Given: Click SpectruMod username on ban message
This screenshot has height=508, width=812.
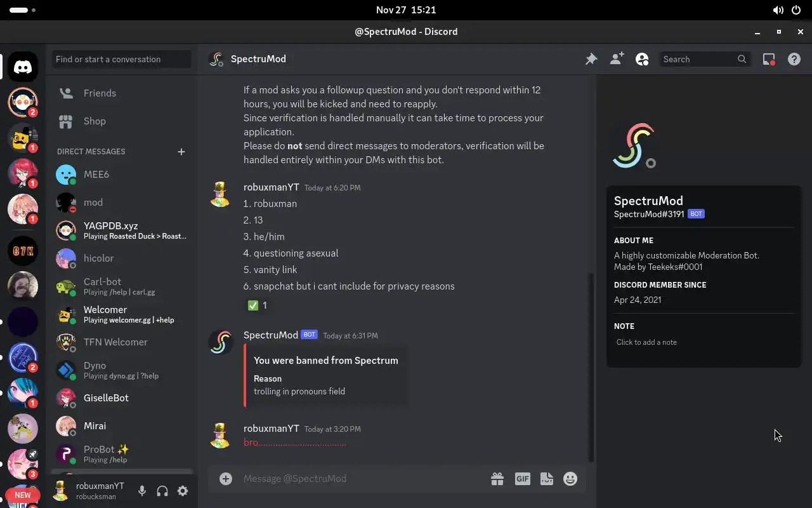Looking at the screenshot, I should pyautogui.click(x=271, y=335).
